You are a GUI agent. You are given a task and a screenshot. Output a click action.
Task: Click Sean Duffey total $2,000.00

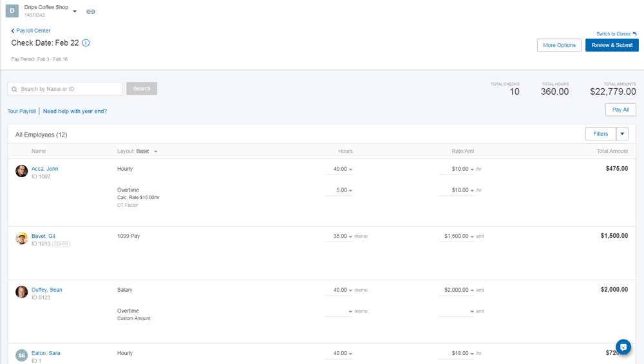click(x=614, y=290)
